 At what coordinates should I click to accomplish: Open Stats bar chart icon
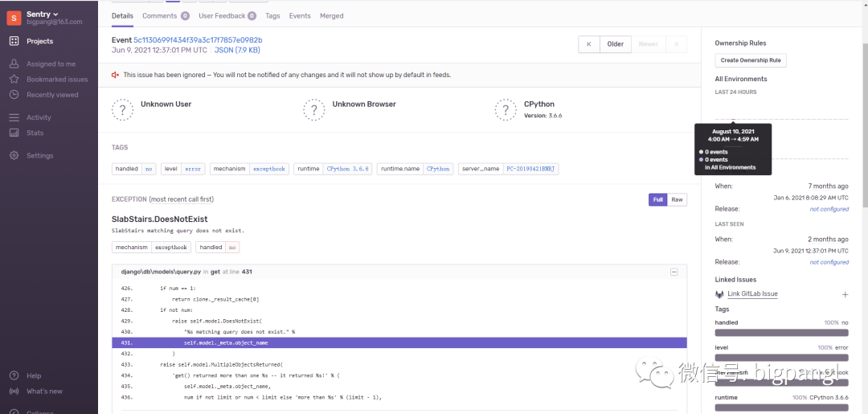tap(14, 133)
